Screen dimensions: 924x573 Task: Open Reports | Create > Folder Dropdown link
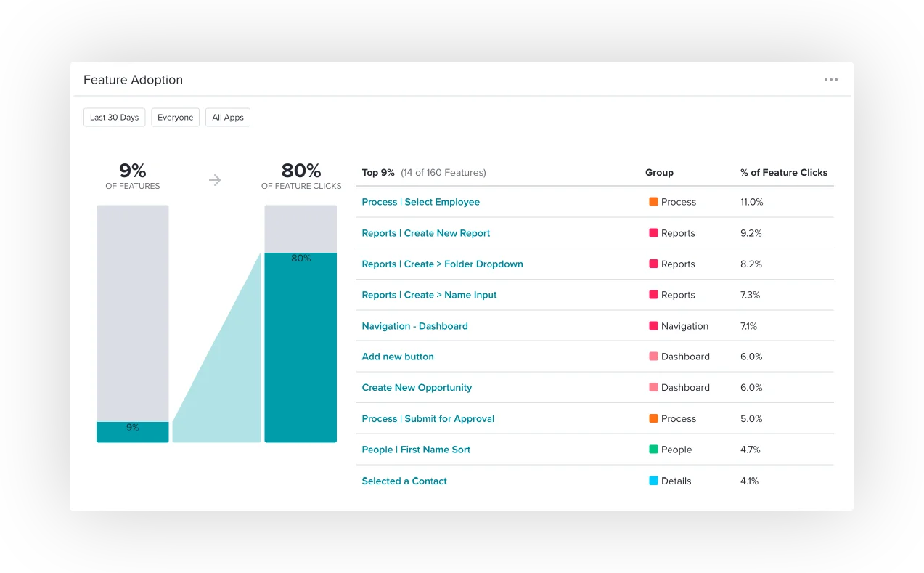[442, 264]
